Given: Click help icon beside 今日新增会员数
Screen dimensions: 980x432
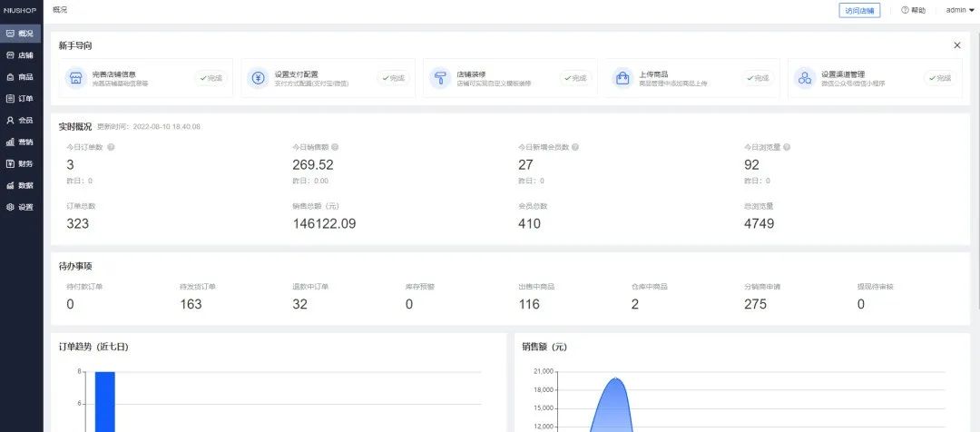Looking at the screenshot, I should click(x=575, y=148).
